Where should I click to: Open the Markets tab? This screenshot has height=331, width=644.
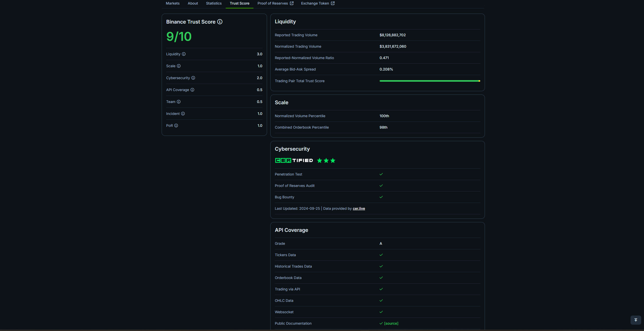coord(173,3)
